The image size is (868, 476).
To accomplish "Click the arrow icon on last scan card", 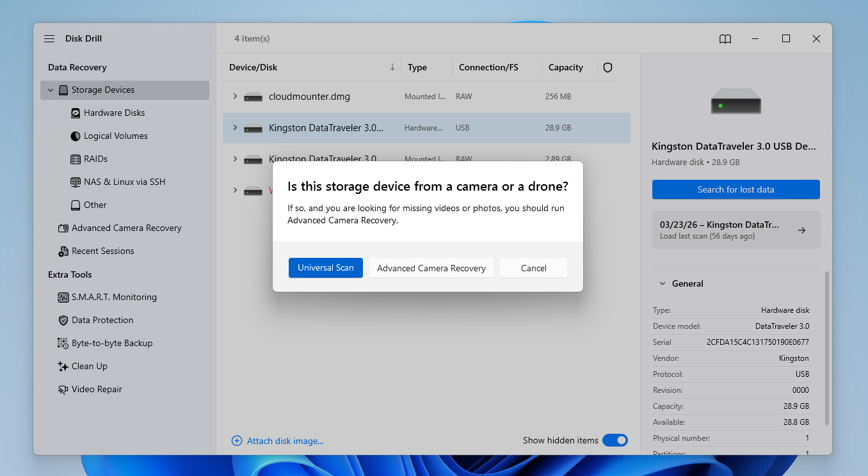I will pyautogui.click(x=801, y=230).
